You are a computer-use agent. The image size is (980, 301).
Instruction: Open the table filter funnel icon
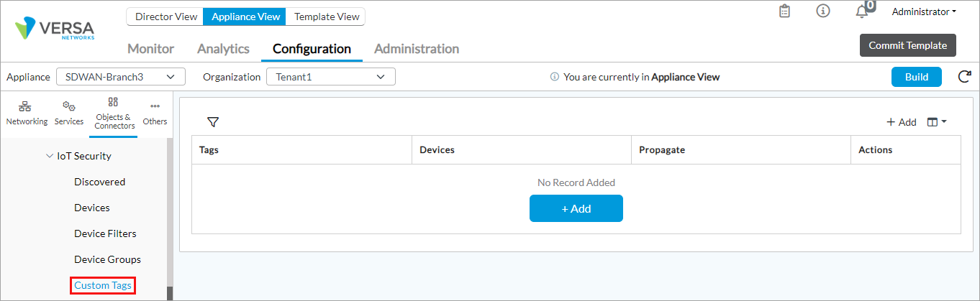(x=212, y=122)
